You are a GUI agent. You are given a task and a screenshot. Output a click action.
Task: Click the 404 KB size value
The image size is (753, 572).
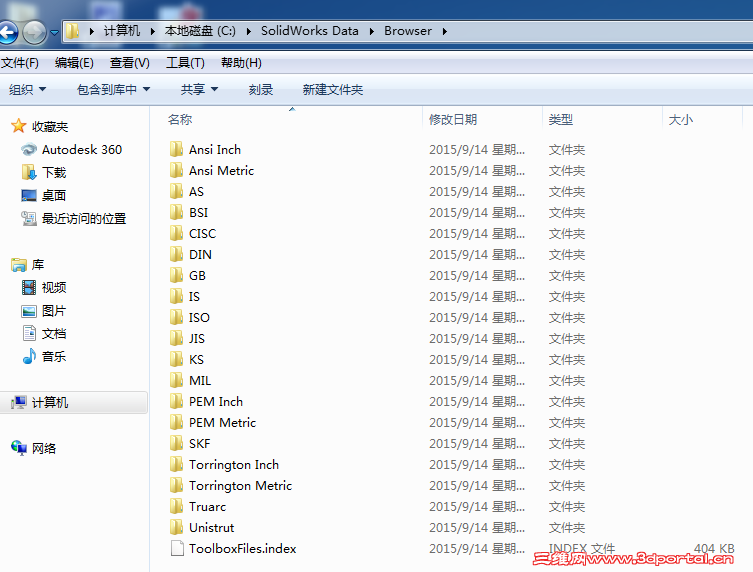point(714,548)
